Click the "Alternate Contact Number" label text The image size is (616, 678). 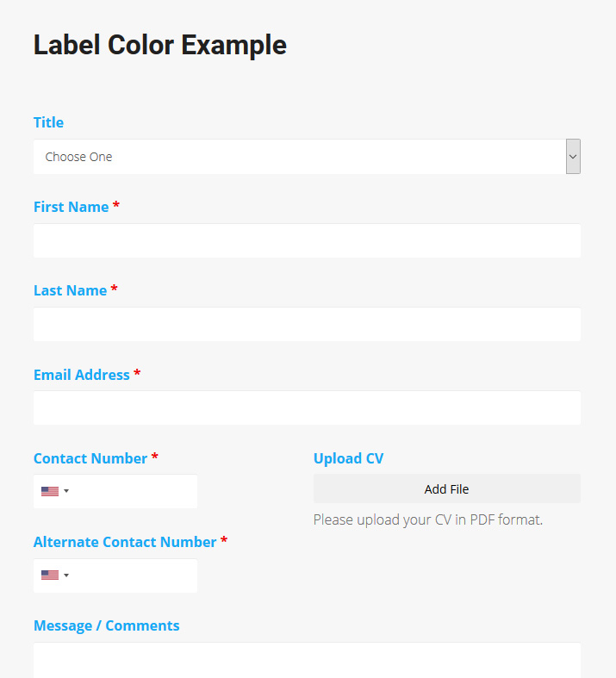[125, 542]
